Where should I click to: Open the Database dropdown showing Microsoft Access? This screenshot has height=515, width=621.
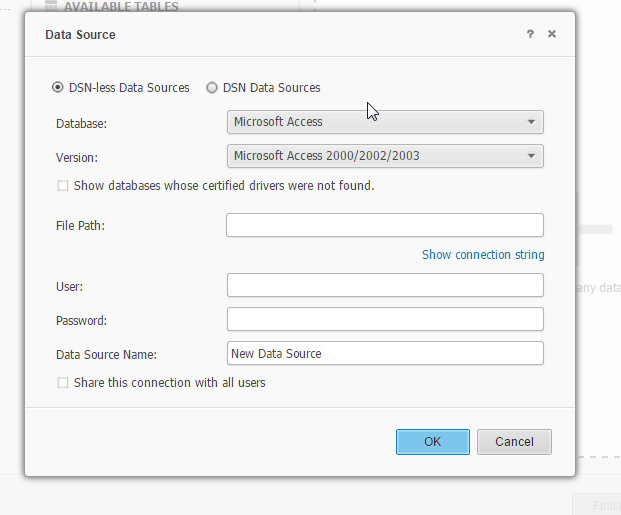click(385, 122)
